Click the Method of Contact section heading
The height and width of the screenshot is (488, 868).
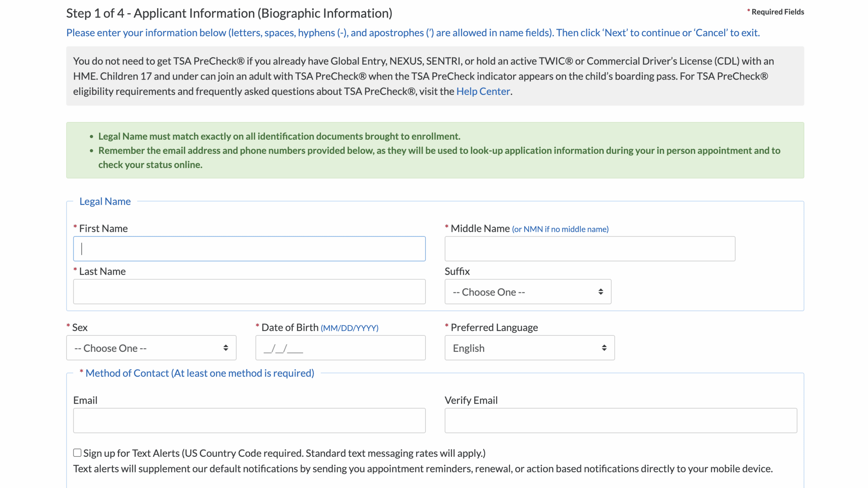(x=197, y=373)
